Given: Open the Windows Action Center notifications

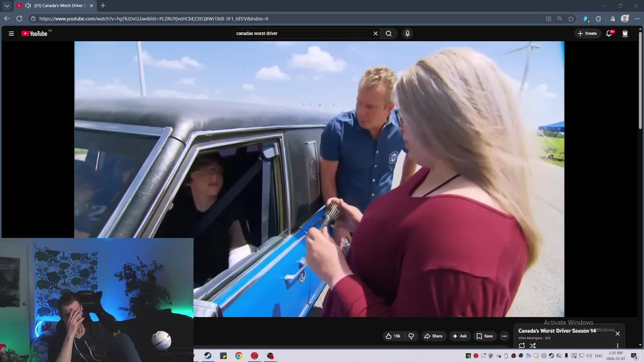Looking at the screenshot, I should click(x=634, y=356).
